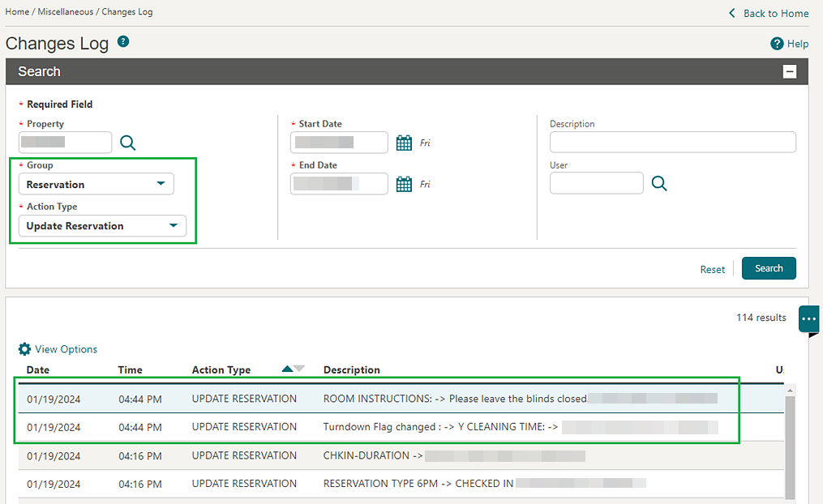Screen dimensions: 823x504
Task: Open the Start Date calendar picker
Action: (x=404, y=143)
